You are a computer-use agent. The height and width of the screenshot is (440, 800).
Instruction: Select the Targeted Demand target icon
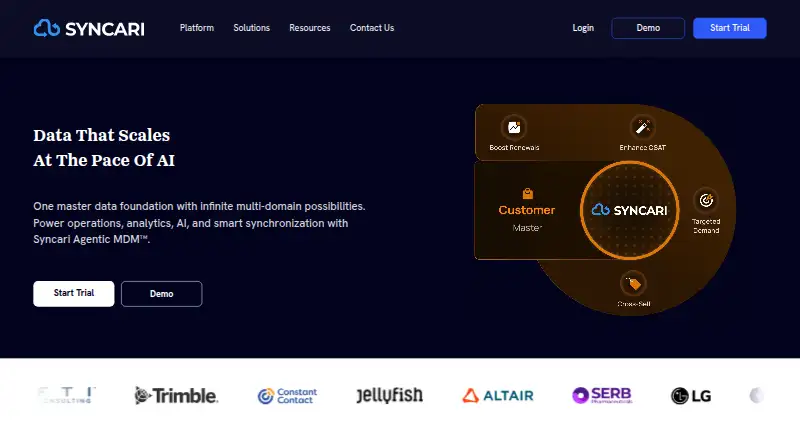(706, 200)
